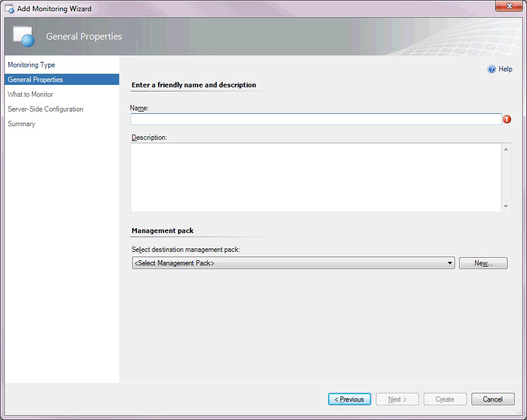Go to the Summary step
The image size is (527, 420).
pos(21,124)
